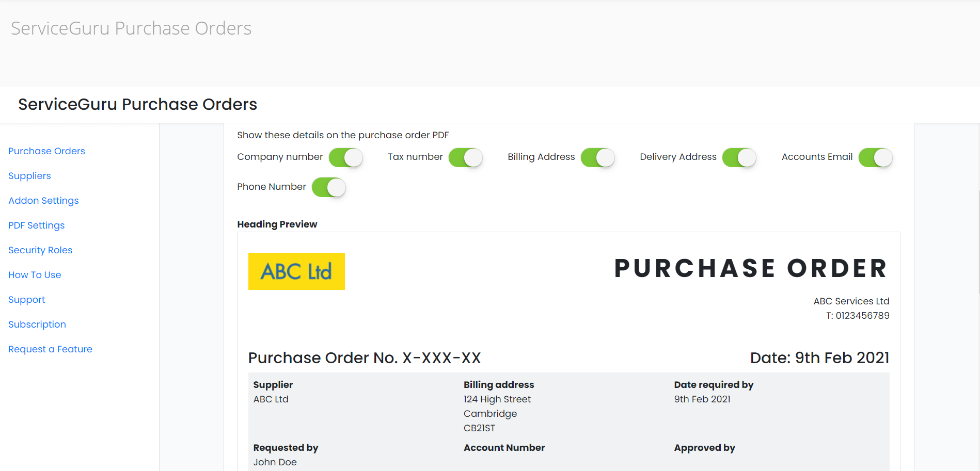Click the PURCHASE ORDER preview heading
980x471 pixels.
(x=751, y=269)
